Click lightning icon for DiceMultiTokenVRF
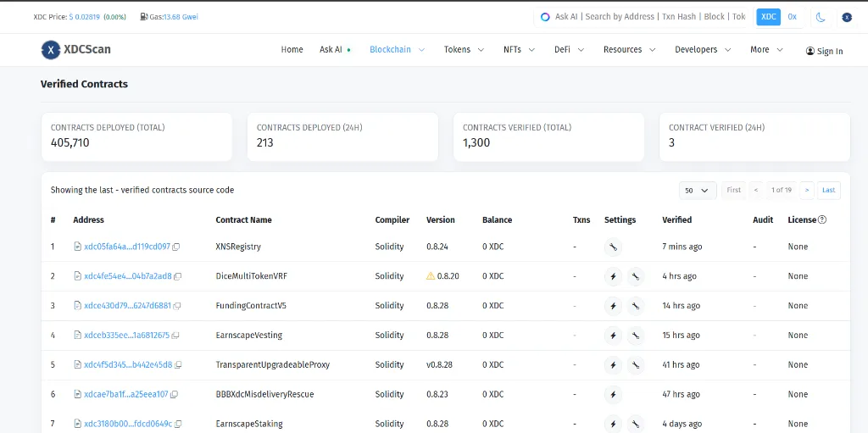868x433 pixels. coord(613,276)
